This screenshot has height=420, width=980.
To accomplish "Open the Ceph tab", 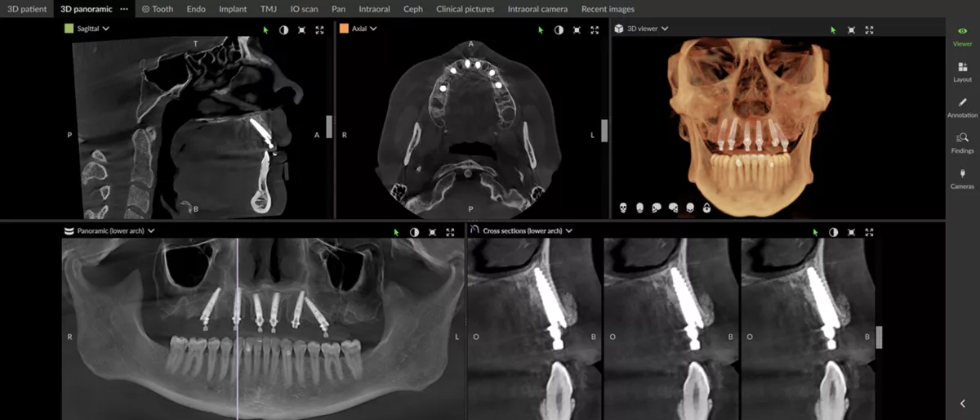I will click(413, 9).
